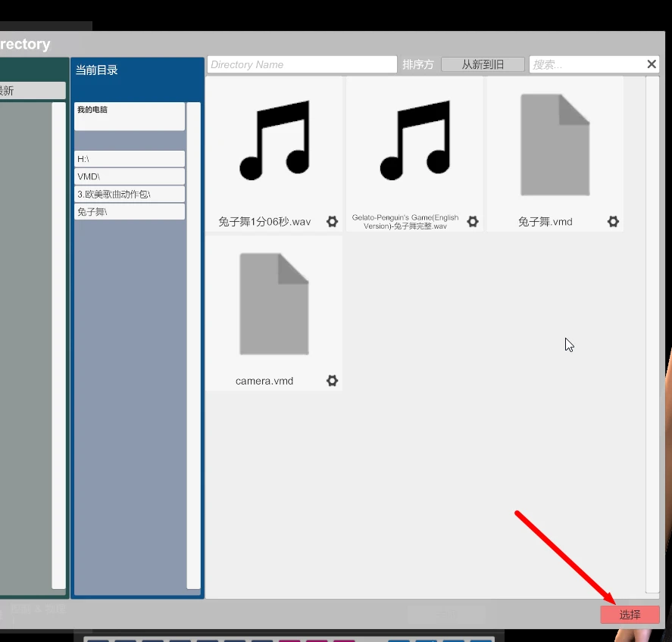Clear the search field using the X icon
This screenshot has width=672, height=642.
(x=651, y=64)
